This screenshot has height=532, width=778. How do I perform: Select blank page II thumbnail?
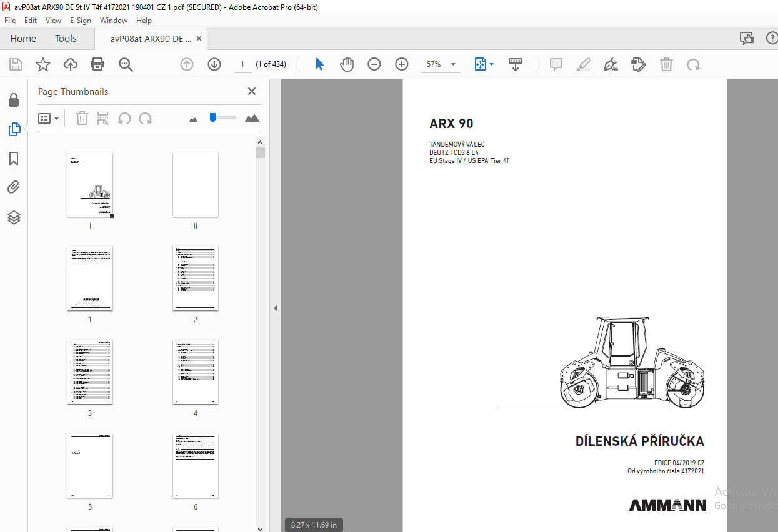tap(196, 185)
